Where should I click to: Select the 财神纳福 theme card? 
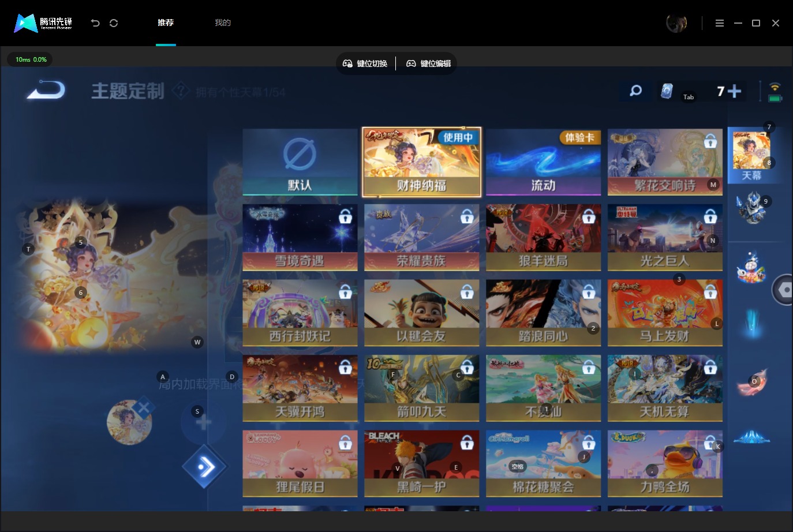coord(421,162)
